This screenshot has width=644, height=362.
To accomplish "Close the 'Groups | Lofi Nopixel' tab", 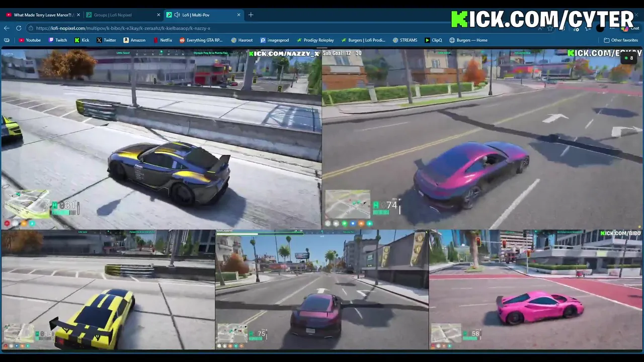I will [x=158, y=15].
